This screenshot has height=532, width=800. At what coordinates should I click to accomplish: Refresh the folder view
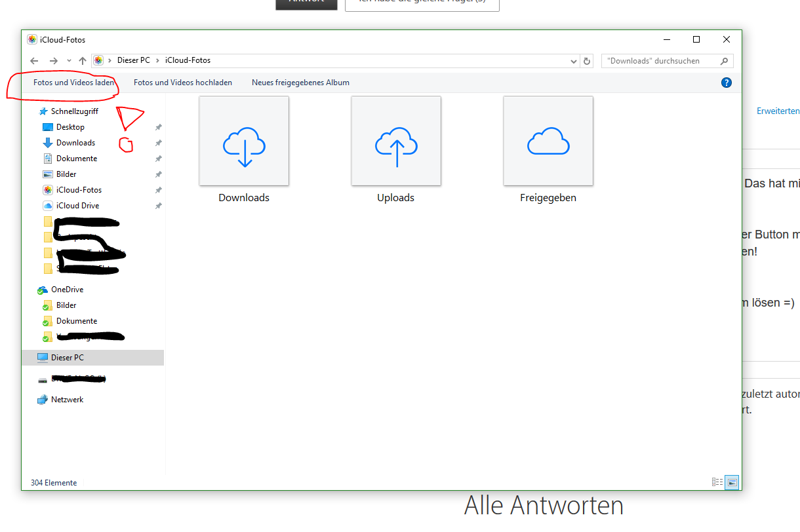pyautogui.click(x=587, y=61)
